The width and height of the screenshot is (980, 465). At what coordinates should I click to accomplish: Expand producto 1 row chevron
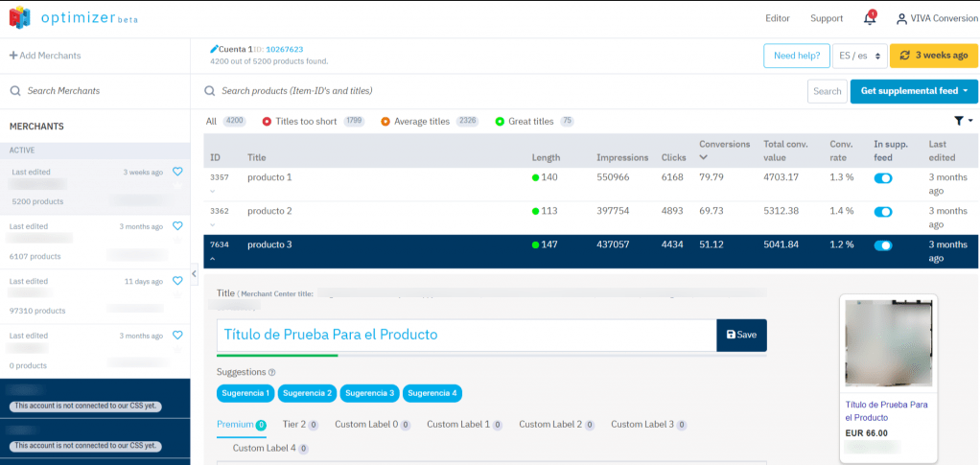tap(213, 191)
